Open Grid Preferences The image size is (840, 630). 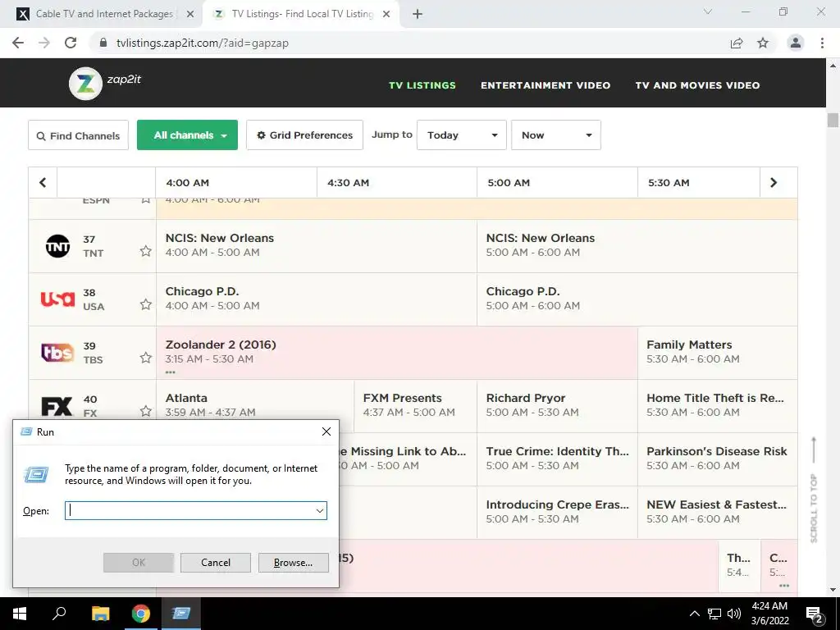point(304,135)
